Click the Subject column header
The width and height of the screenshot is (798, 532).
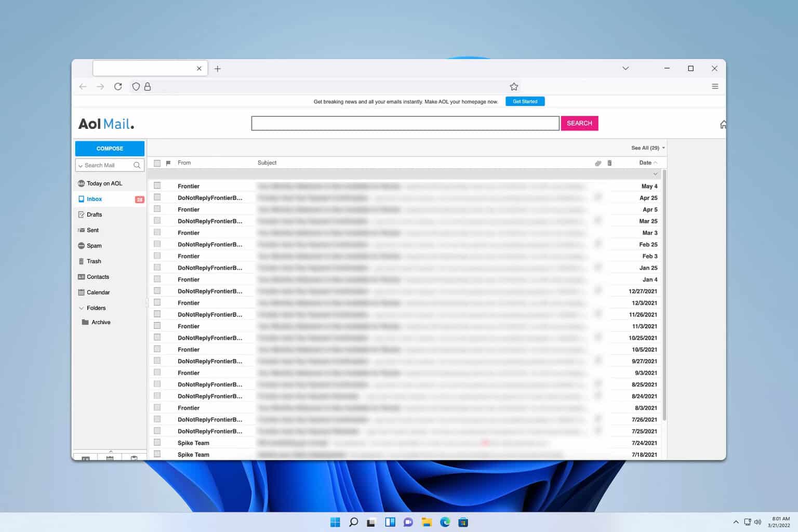coord(267,163)
